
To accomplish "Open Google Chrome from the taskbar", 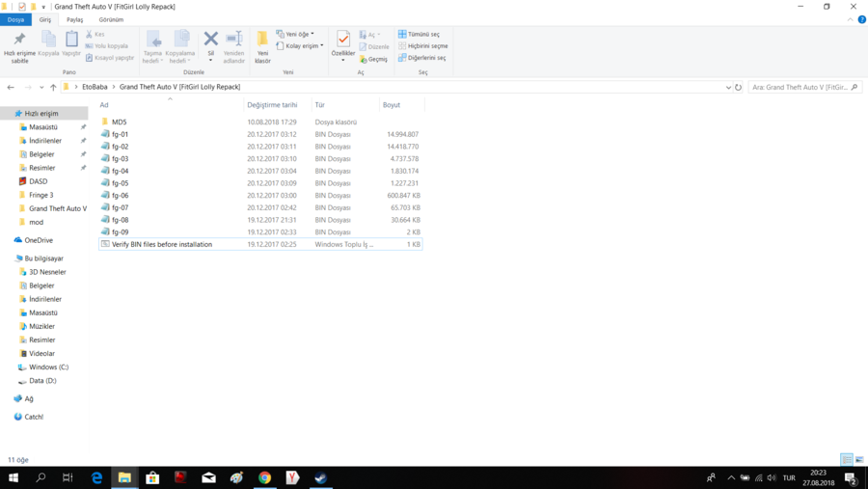I will point(264,477).
